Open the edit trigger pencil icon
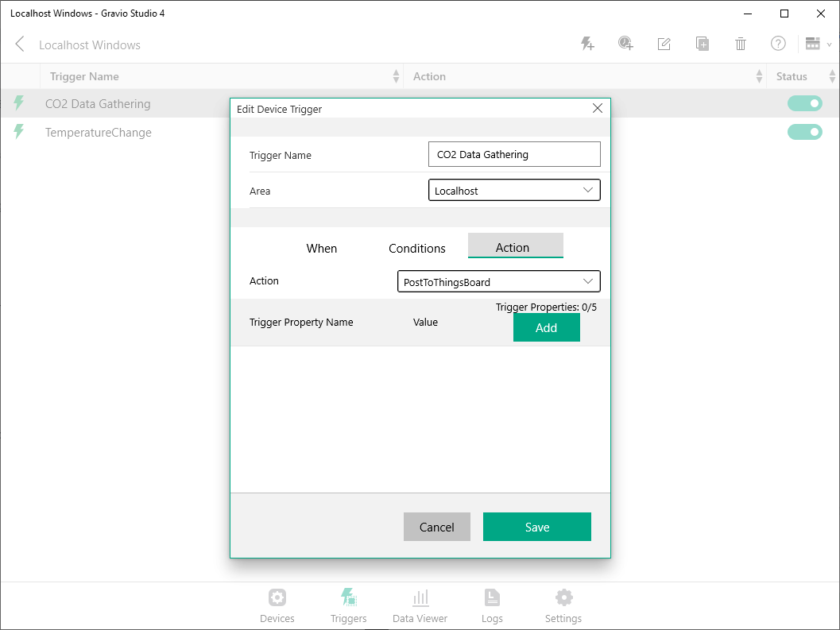Viewport: 840px width, 630px height. pos(664,44)
